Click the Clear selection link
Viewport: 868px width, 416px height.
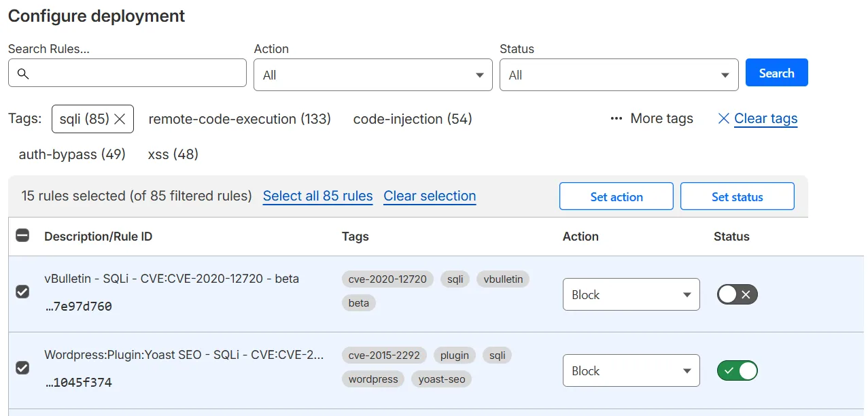(430, 196)
